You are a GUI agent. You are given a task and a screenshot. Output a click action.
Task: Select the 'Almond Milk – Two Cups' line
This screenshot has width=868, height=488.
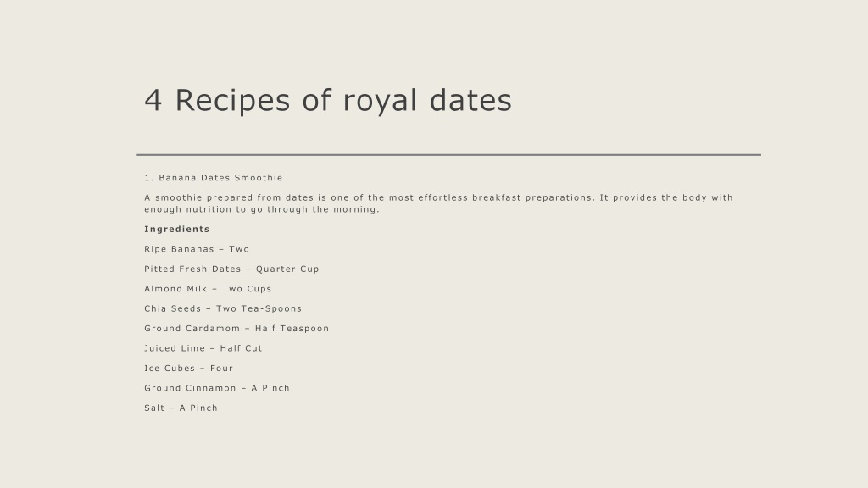209,289
